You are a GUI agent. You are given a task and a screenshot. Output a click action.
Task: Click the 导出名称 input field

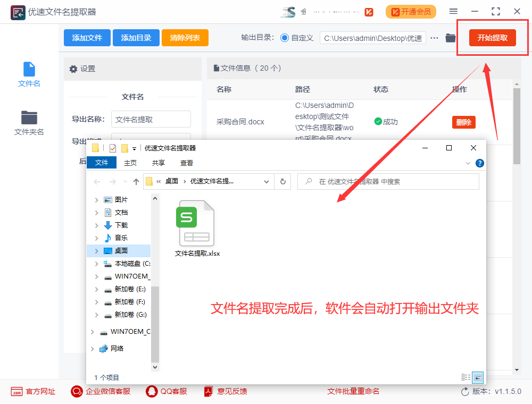[x=151, y=119]
